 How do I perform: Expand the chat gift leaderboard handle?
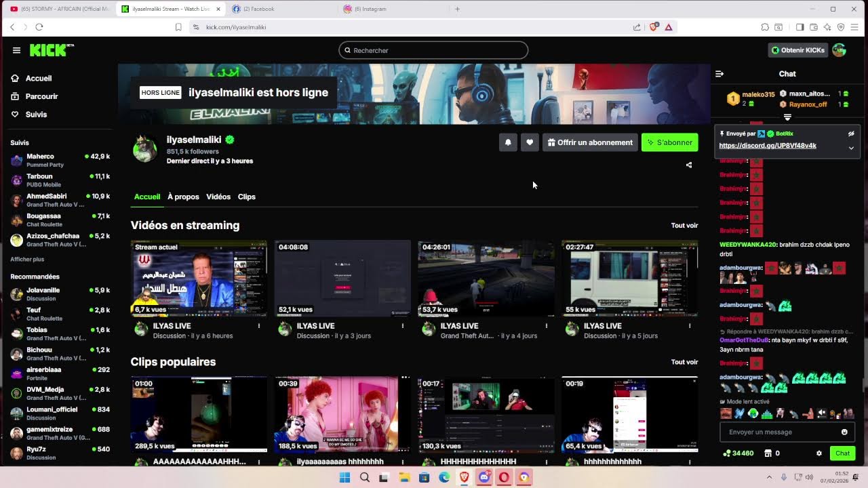coord(787,117)
